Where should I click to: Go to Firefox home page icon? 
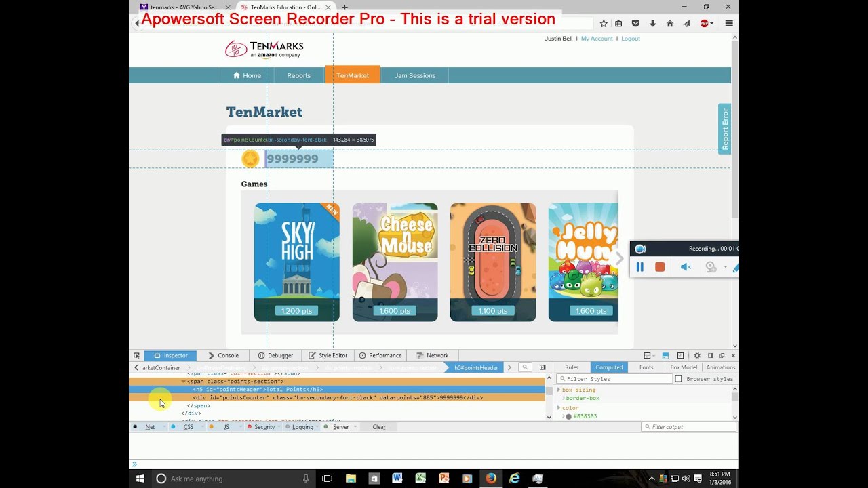[669, 23]
